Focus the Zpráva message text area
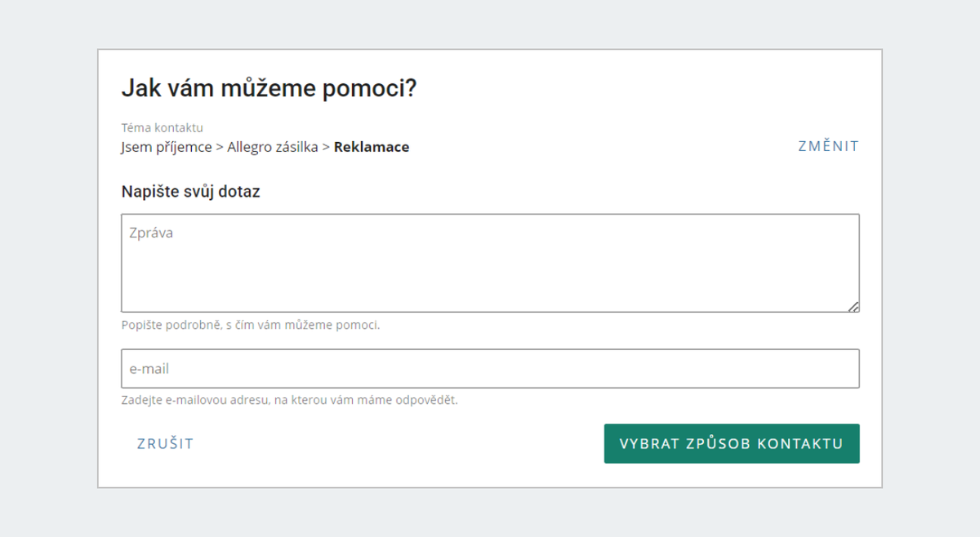Screen dimensions: 980x537 click(x=490, y=263)
